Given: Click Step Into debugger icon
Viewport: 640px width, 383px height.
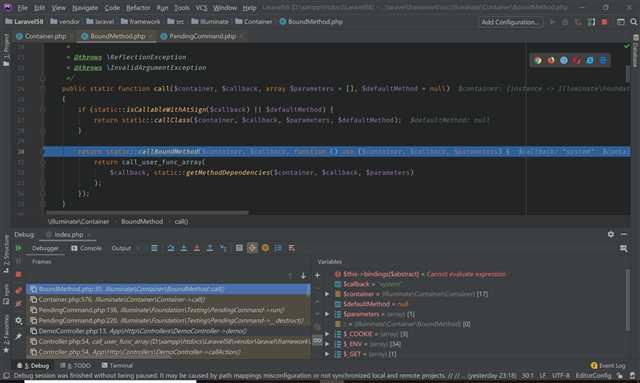Looking at the screenshot, I should click(x=184, y=248).
